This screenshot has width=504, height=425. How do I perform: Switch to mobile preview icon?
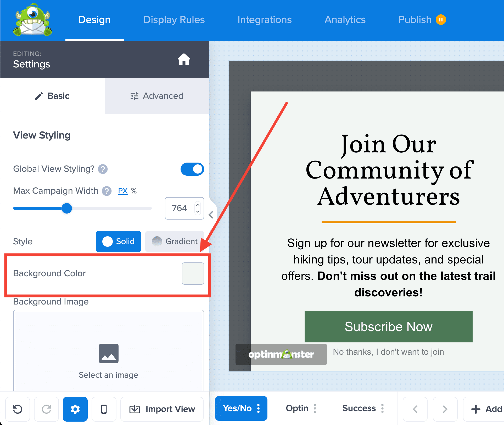[x=104, y=409]
